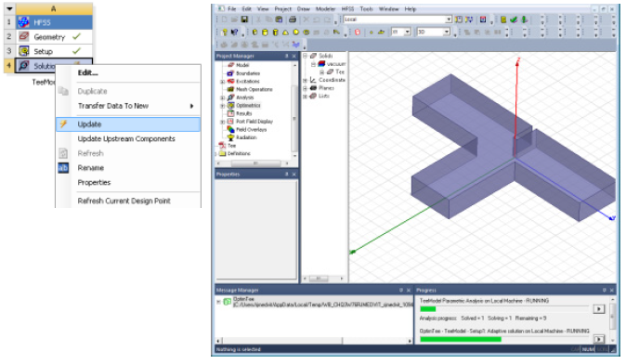Select Update Upstream Components entry
Screen dimensions: 626x364
[x=126, y=139]
